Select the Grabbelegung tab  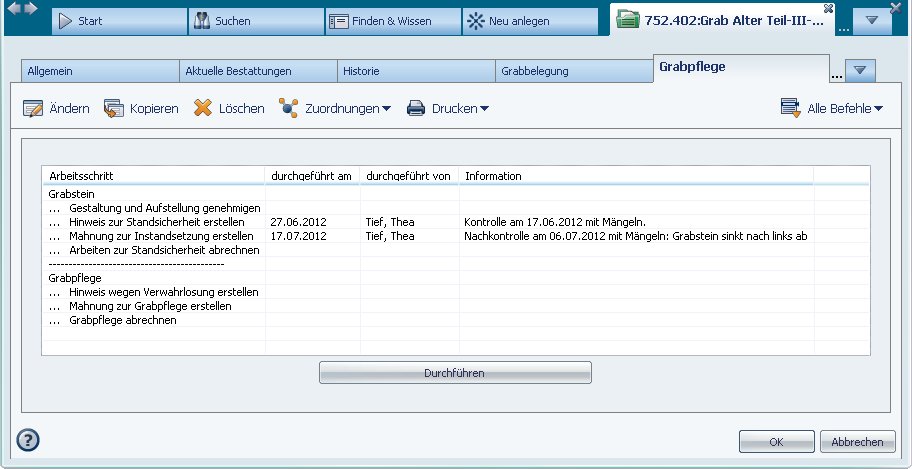[x=572, y=71]
